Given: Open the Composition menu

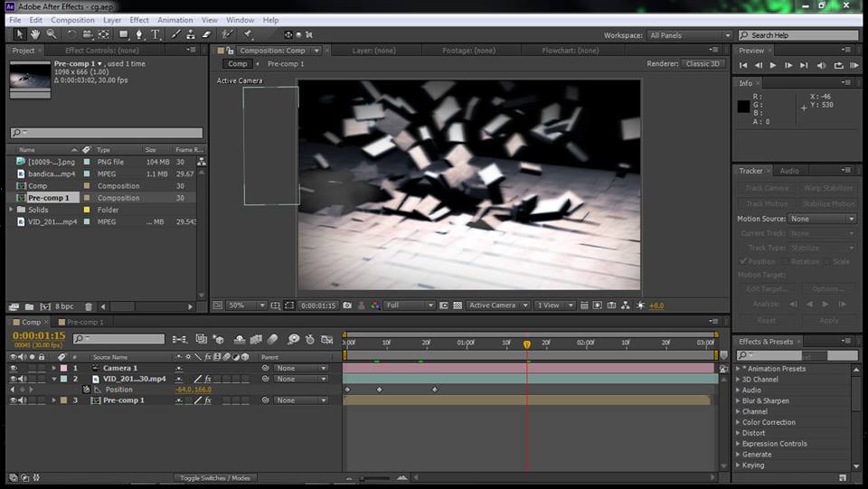Looking at the screenshot, I should (72, 20).
